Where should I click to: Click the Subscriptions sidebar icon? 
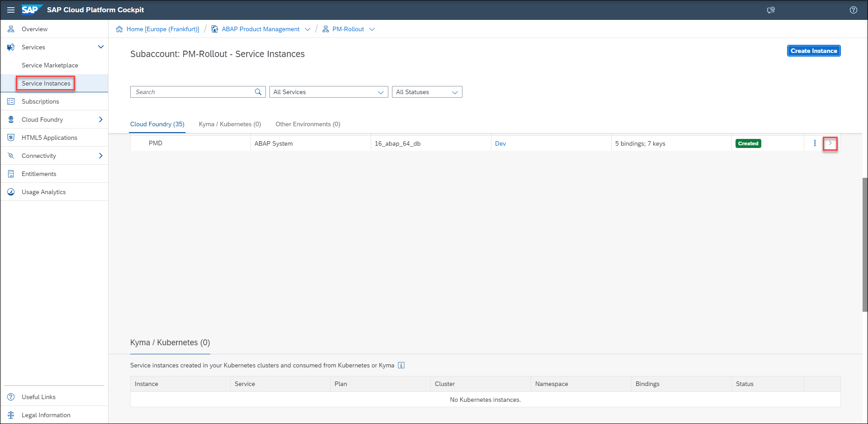[x=11, y=101]
